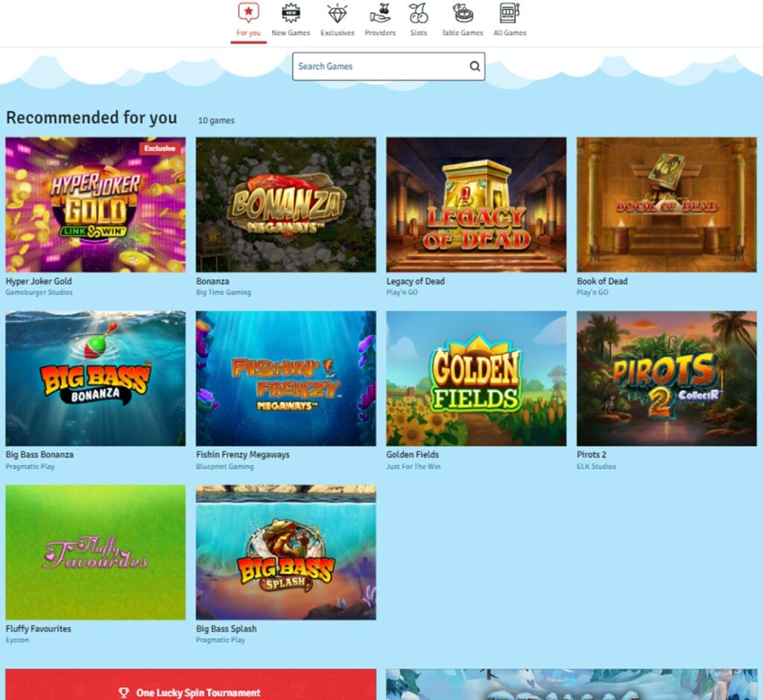Click the Providers hand icon
Viewport: 763px width, 700px height.
(x=380, y=13)
